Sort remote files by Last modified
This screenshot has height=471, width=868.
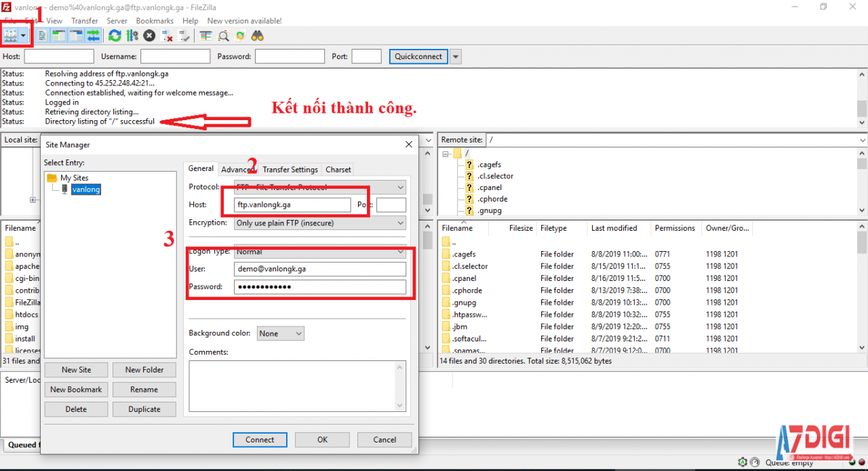coord(614,228)
